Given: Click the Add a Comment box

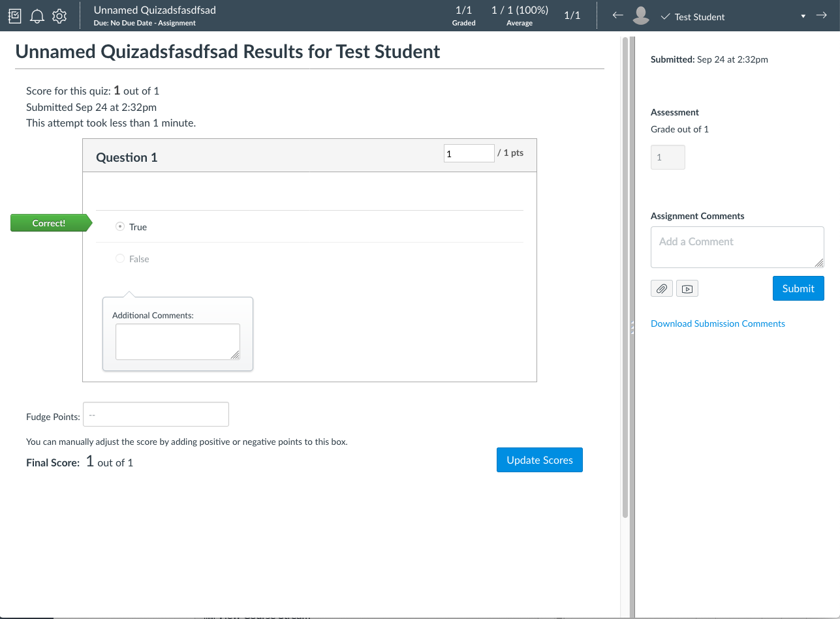Looking at the screenshot, I should click(x=737, y=247).
